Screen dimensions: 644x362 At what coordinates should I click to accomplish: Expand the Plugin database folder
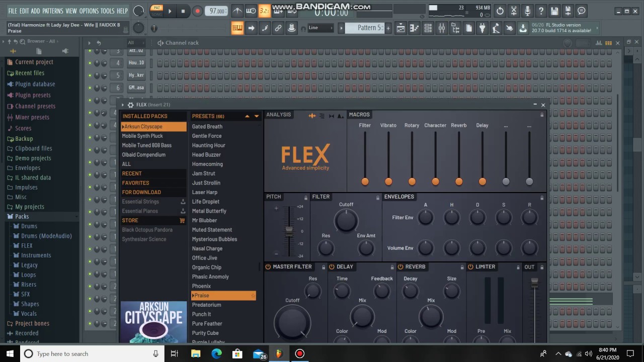pos(35,84)
